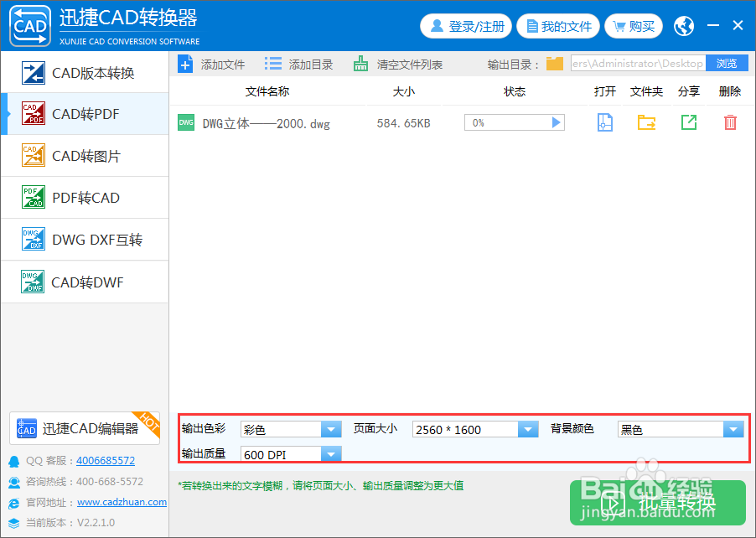Click the globe language icon in title bar

coord(683,26)
